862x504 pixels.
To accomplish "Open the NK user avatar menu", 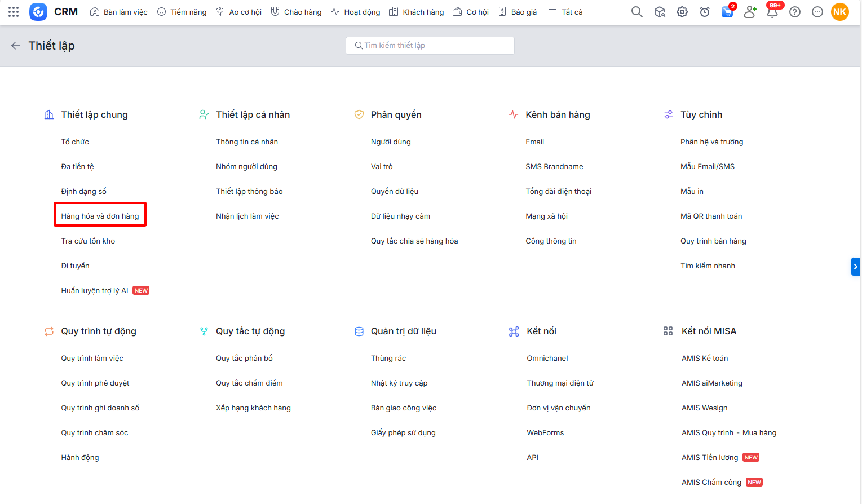I will point(839,12).
